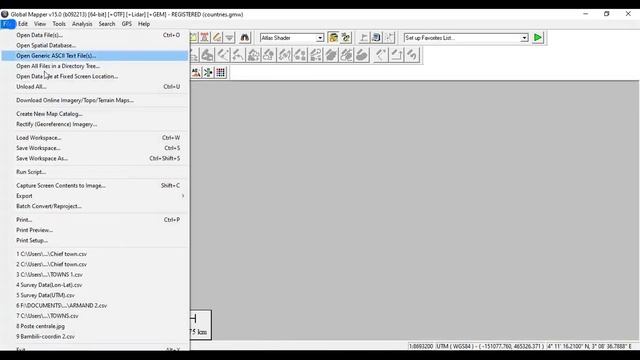Close the open File menu via File
The height and width of the screenshot is (360, 640).
click(8, 24)
